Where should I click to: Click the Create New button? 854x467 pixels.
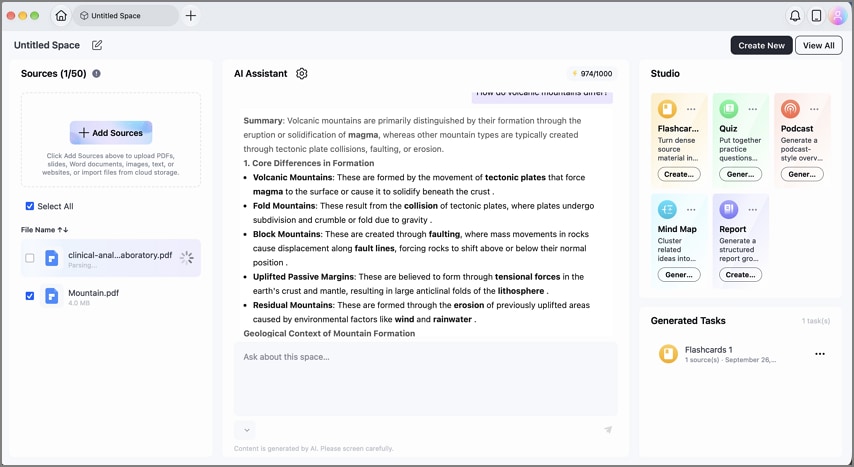coord(761,45)
